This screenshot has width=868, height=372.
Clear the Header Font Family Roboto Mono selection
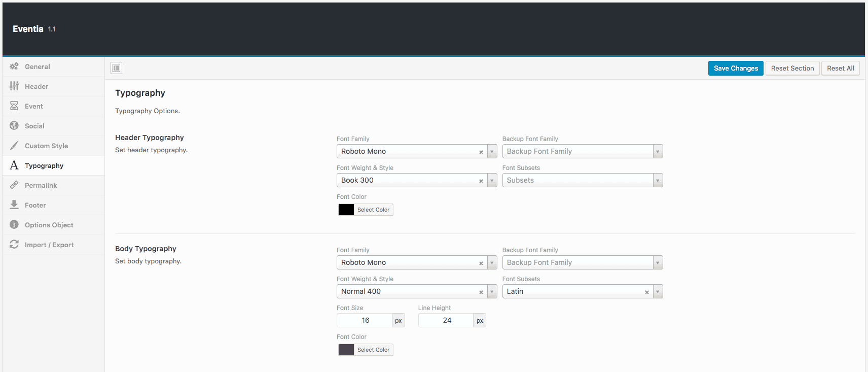coord(481,152)
